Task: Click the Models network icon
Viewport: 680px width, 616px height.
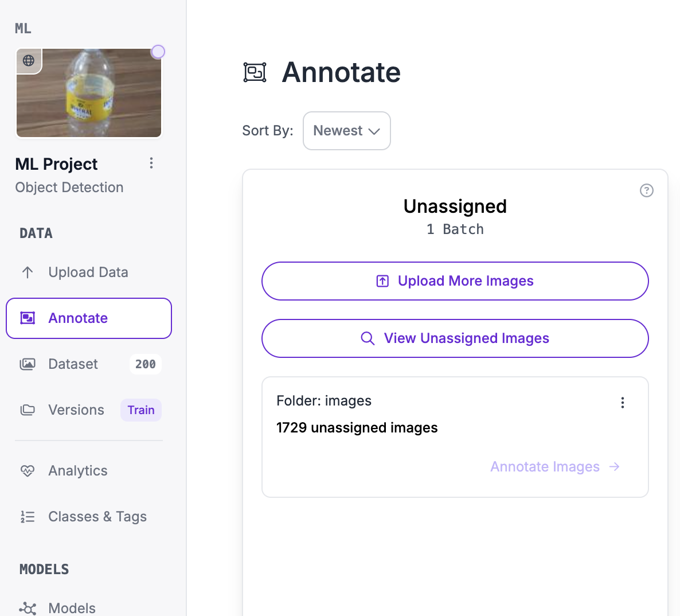Action: [x=28, y=608]
